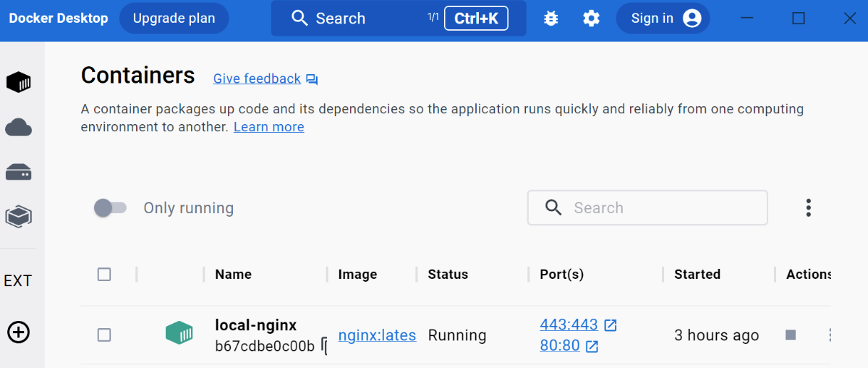
Task: Click the magnifier icon in top search bar
Action: click(300, 19)
